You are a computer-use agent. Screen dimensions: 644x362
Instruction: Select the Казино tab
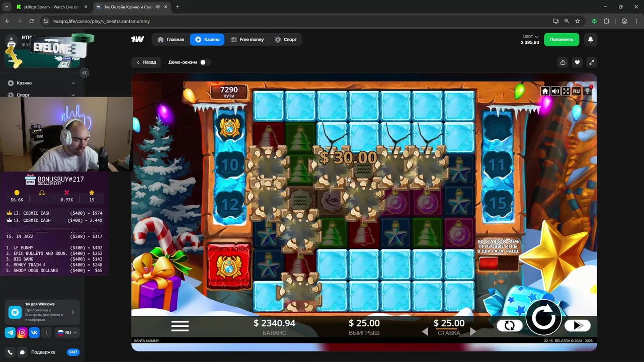tap(207, 39)
